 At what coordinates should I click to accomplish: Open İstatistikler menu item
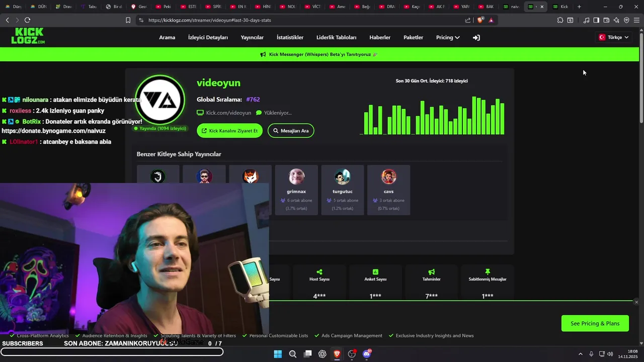(x=290, y=38)
